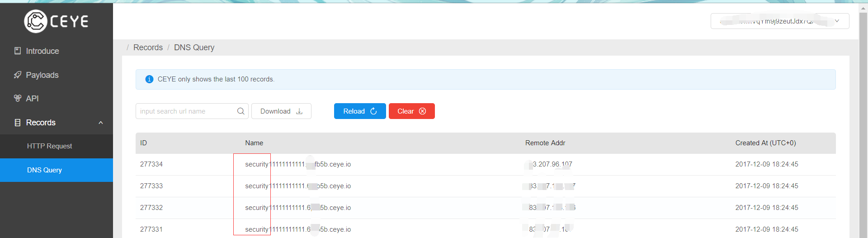868x238 pixels.
Task: Collapse the Records submenu chevron
Action: [x=101, y=123]
